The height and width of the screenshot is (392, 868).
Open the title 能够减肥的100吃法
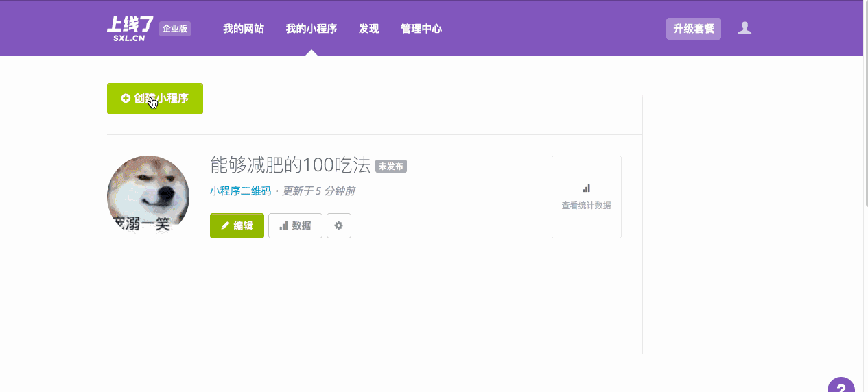point(290,165)
